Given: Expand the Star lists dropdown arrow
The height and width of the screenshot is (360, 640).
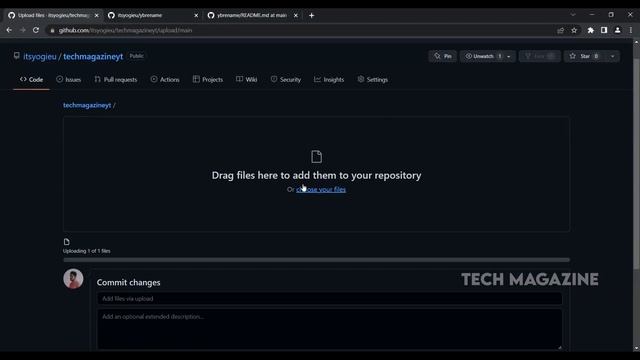Looking at the screenshot, I should click(x=613, y=56).
